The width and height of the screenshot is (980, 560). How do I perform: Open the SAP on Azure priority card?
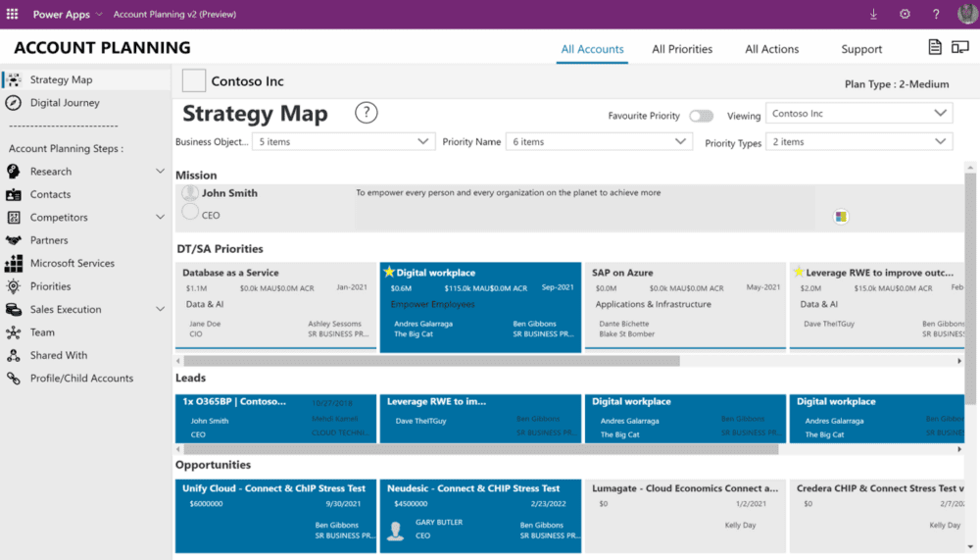tap(685, 305)
